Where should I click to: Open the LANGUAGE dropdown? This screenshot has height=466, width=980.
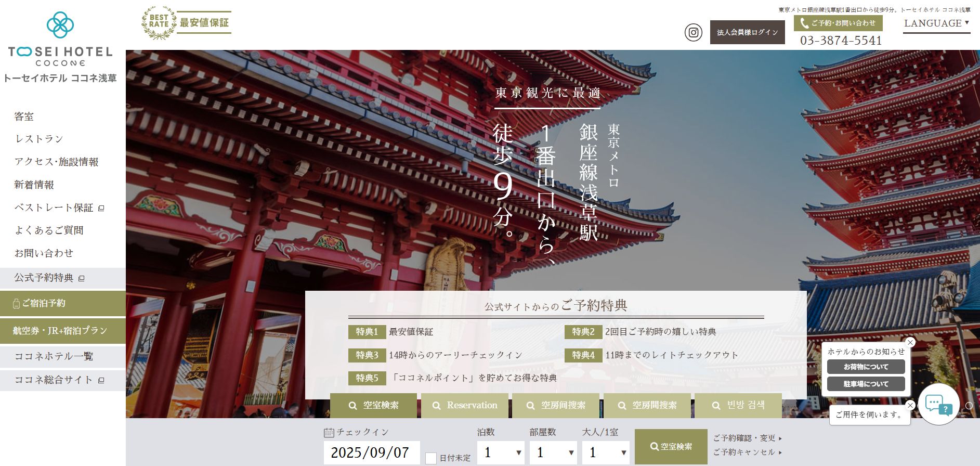[936, 23]
